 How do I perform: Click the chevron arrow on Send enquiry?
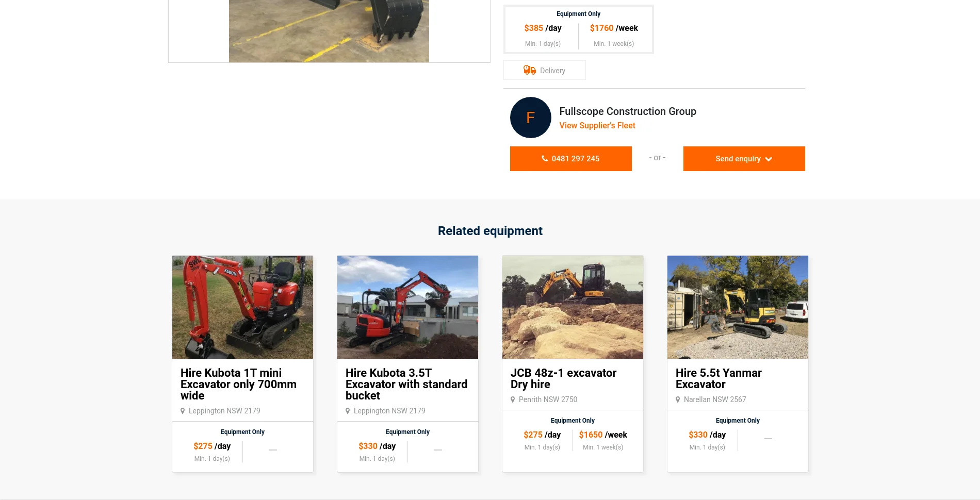(769, 159)
